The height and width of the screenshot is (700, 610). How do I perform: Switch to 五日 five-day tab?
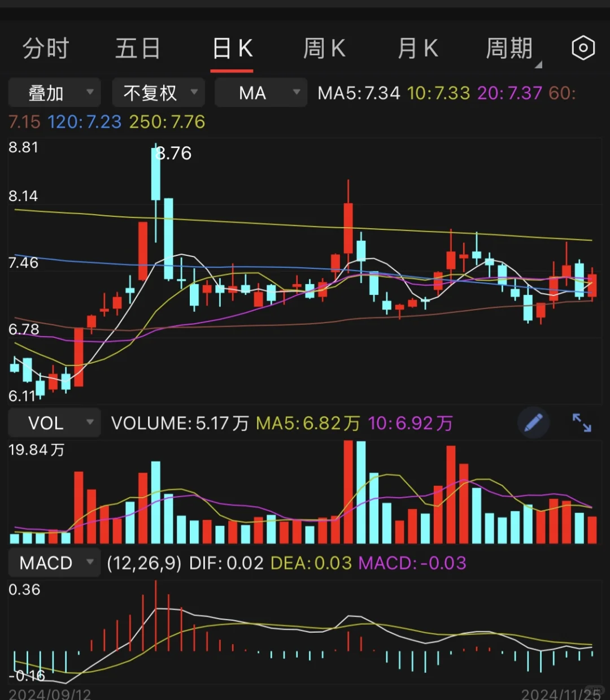[138, 49]
